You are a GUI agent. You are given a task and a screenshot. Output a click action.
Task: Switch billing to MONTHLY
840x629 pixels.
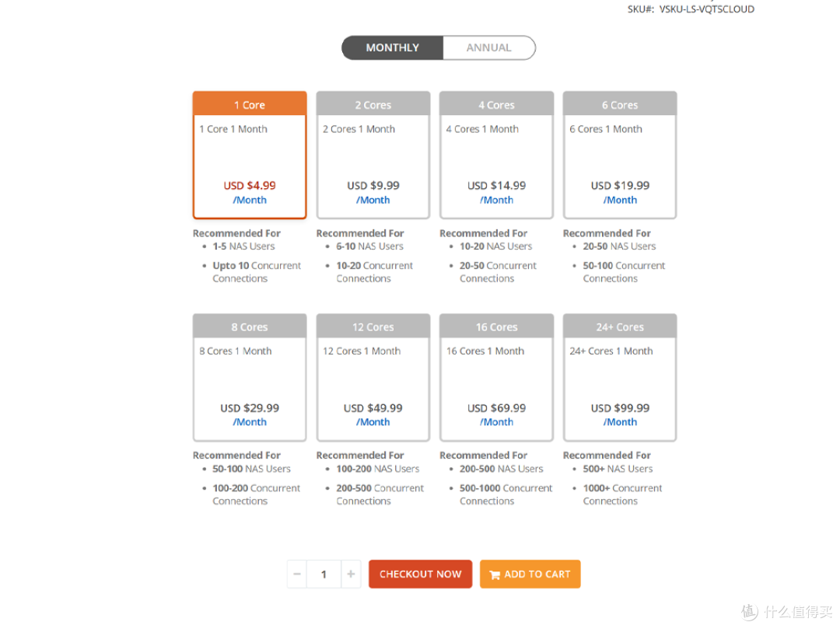pos(392,47)
